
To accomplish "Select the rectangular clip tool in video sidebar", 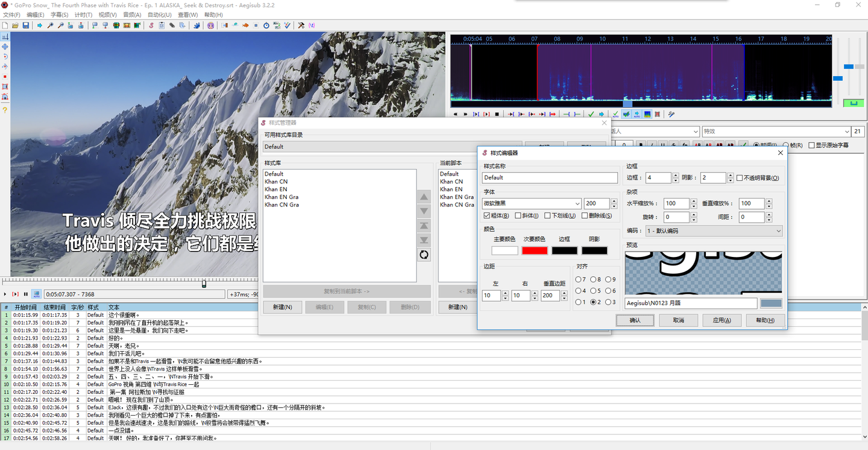I will coord(5,87).
